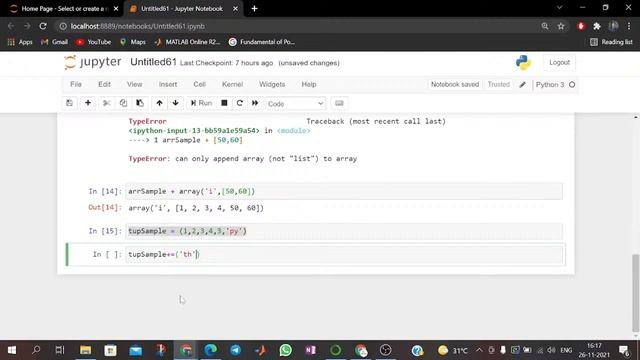Save notebook with the floppy disk icon

coord(69,103)
